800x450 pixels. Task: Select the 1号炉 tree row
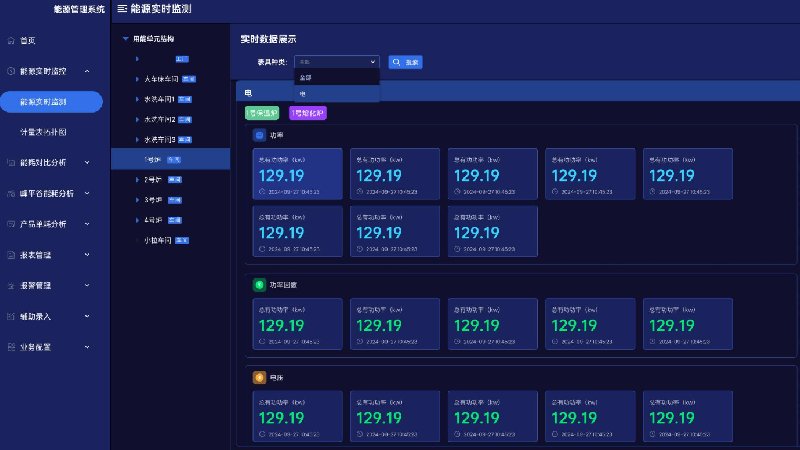(x=170, y=159)
